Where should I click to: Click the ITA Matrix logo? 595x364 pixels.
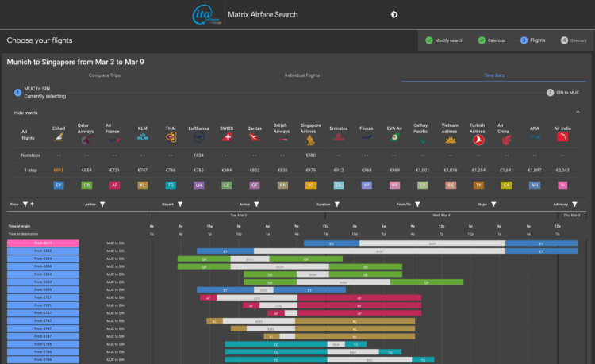point(208,14)
